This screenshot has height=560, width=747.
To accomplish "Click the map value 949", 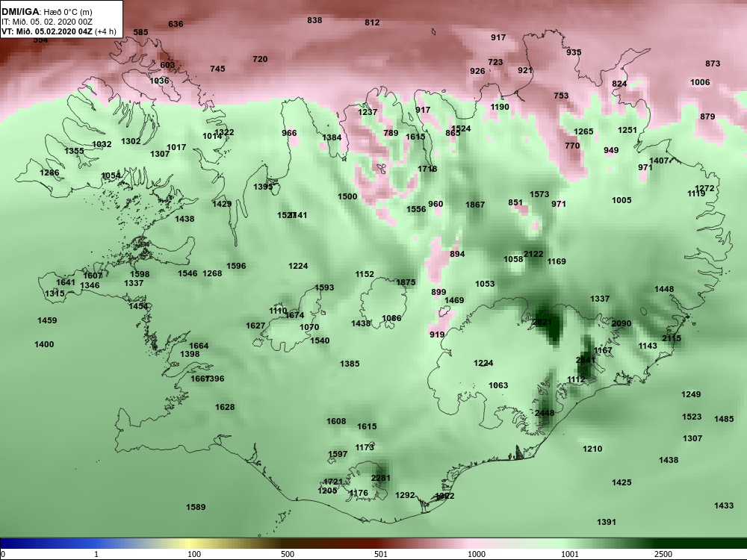I will tap(611, 151).
